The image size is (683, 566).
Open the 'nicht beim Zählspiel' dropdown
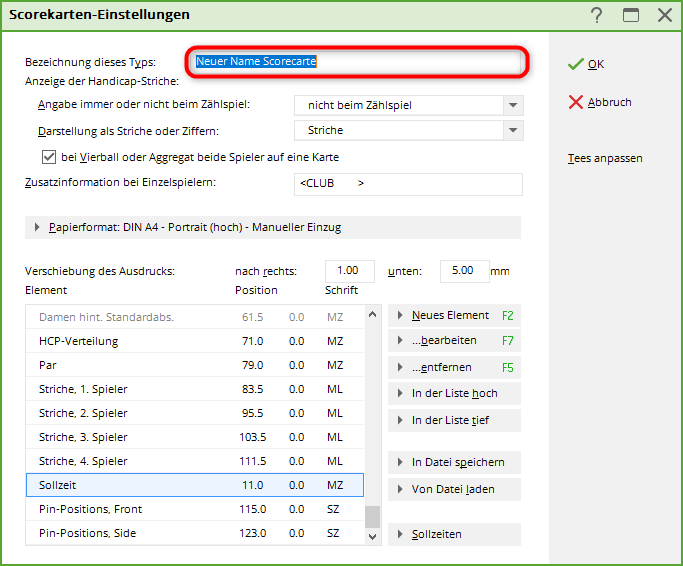click(x=513, y=105)
